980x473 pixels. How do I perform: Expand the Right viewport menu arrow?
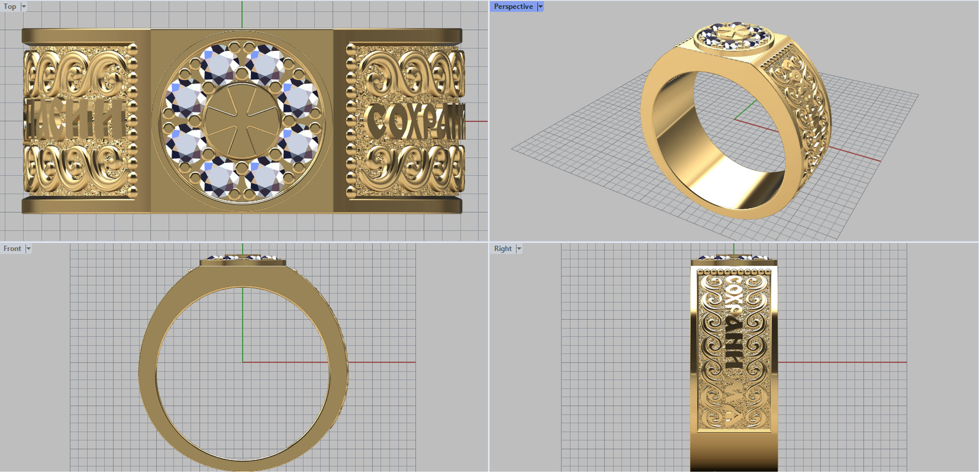(x=519, y=249)
